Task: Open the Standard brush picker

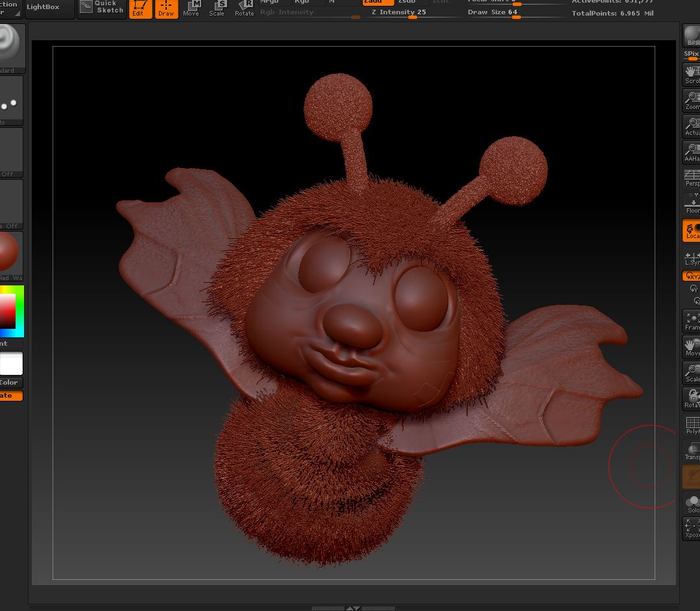Action: click(11, 47)
